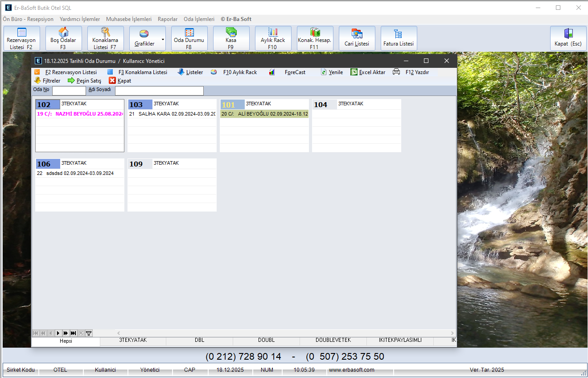Open the Listeler dropdown in room window
Screen dimensions: 588x378
(x=190, y=72)
